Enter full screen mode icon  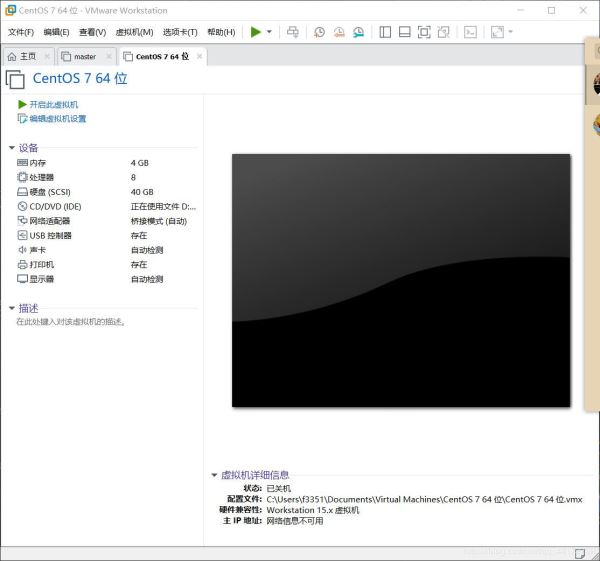click(424, 32)
